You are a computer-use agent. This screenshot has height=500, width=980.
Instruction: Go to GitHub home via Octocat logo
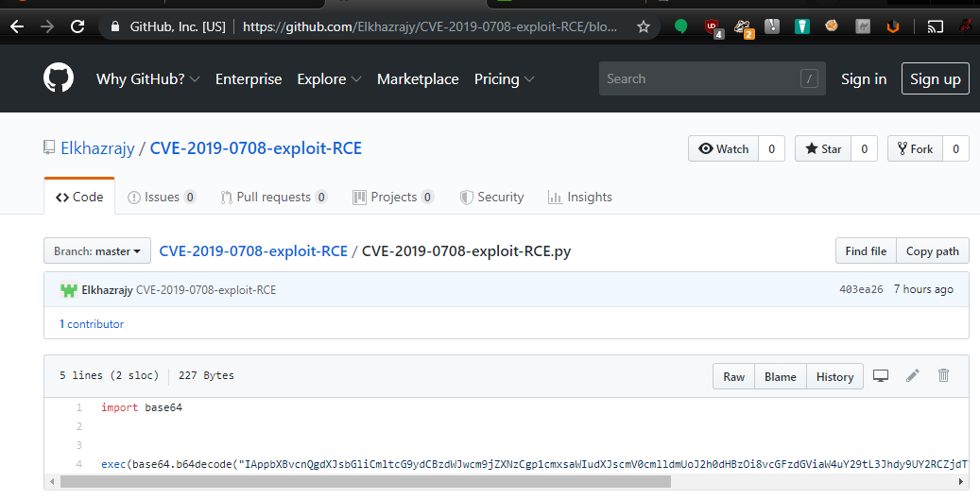[x=59, y=78]
